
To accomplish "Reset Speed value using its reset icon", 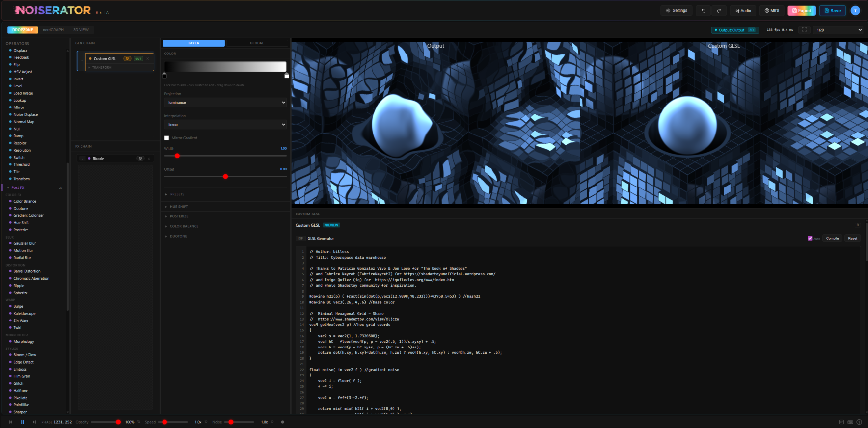I will click(x=206, y=422).
